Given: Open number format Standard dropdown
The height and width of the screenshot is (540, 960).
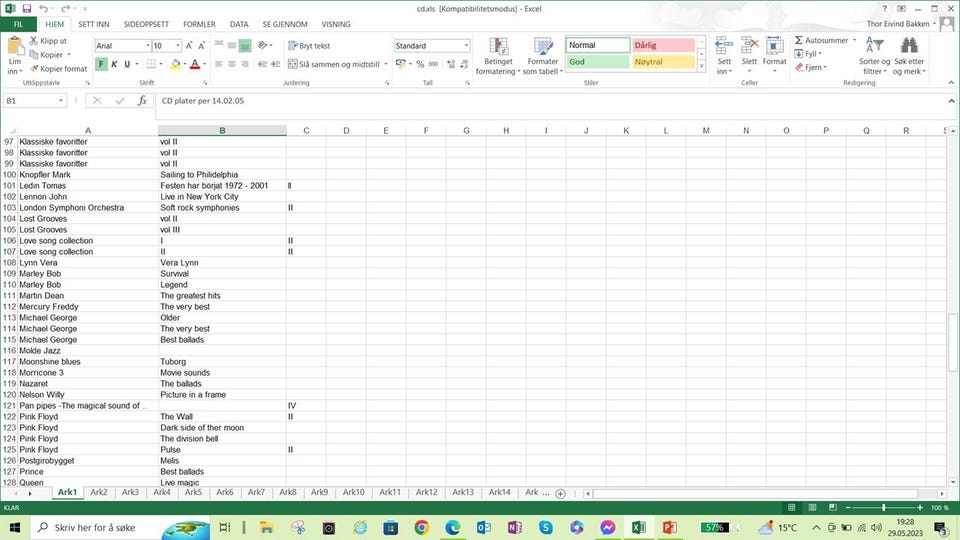Looking at the screenshot, I should click(466, 45).
